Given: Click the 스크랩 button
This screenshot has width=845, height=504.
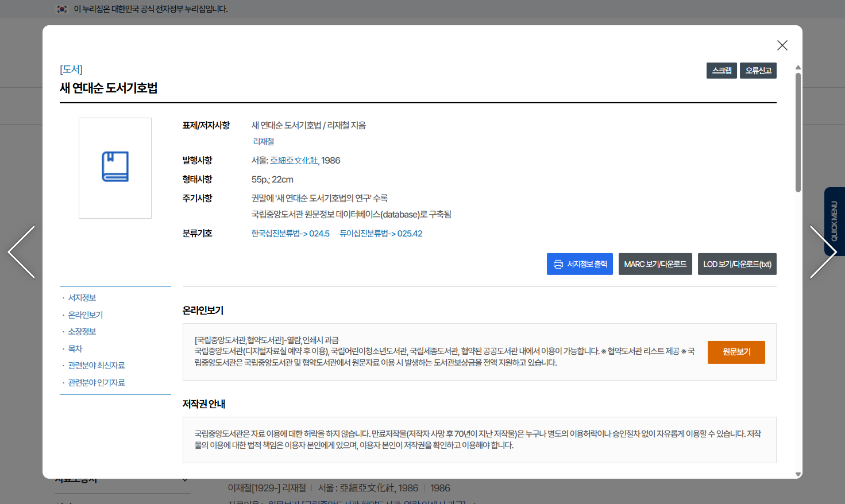Looking at the screenshot, I should (x=721, y=71).
